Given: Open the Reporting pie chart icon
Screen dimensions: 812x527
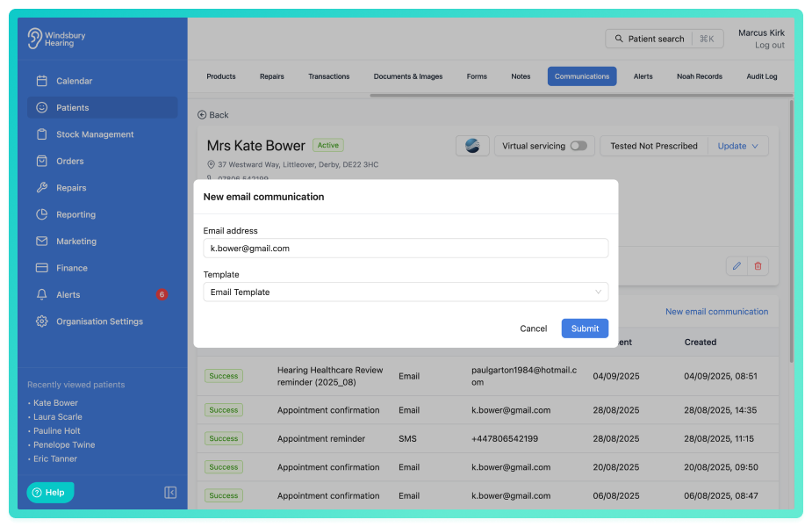Looking at the screenshot, I should coord(42,214).
